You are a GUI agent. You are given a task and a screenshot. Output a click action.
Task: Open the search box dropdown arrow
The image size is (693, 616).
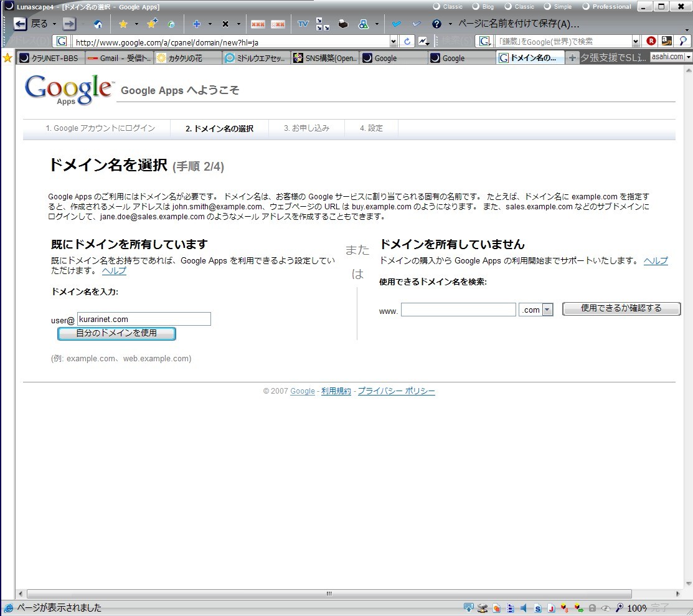636,42
